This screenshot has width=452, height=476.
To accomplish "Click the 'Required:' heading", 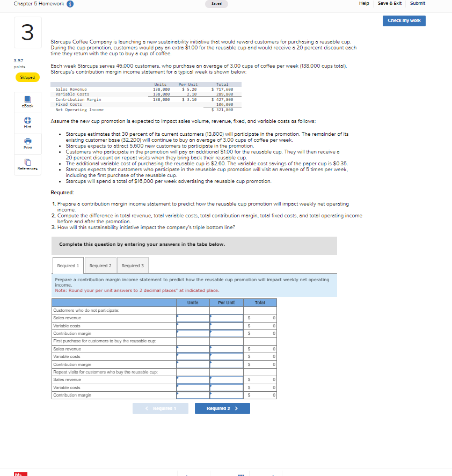I will 62,193.
